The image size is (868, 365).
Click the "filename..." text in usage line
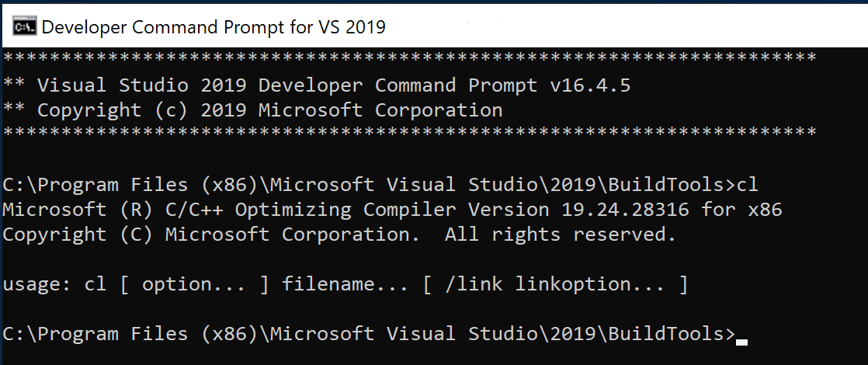point(345,284)
